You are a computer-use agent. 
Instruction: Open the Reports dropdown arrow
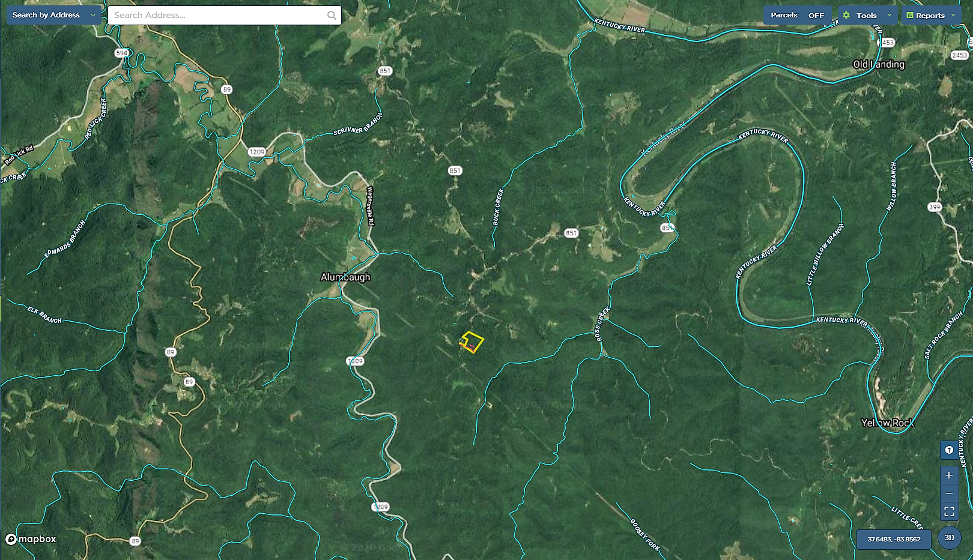click(953, 15)
